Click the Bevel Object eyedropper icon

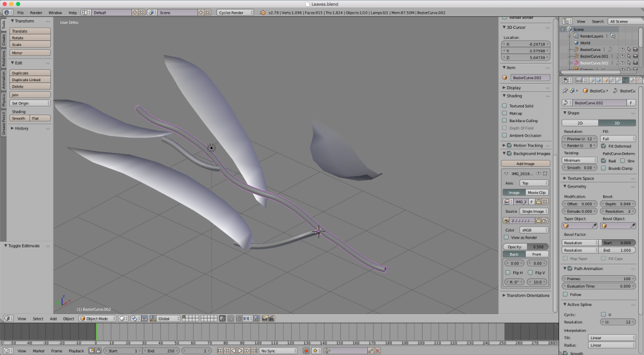[x=633, y=226]
